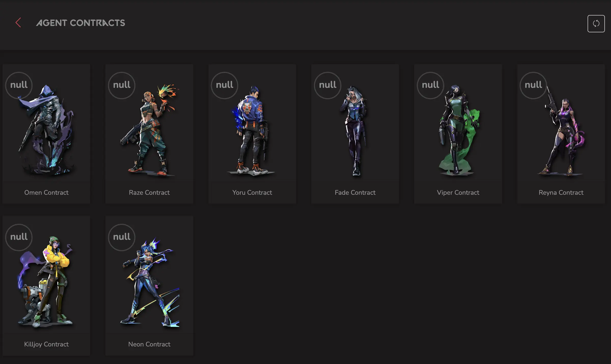The width and height of the screenshot is (611, 364).
Task: Click the null badge on Yoru card
Action: 225,85
